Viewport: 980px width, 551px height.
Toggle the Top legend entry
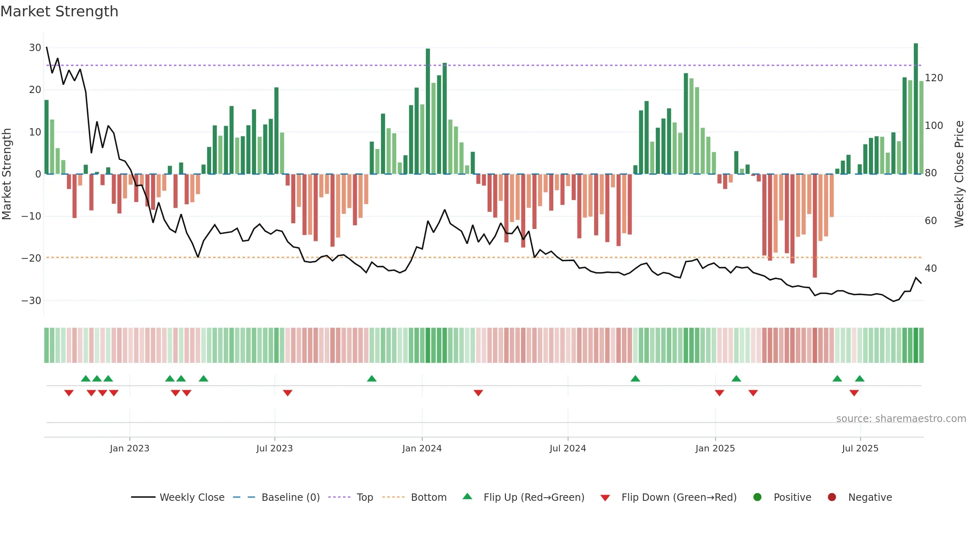(351, 497)
